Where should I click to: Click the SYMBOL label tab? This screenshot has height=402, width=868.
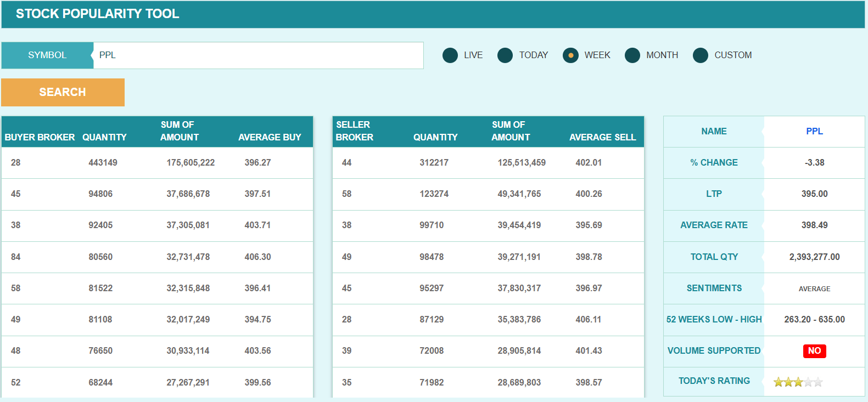47,55
